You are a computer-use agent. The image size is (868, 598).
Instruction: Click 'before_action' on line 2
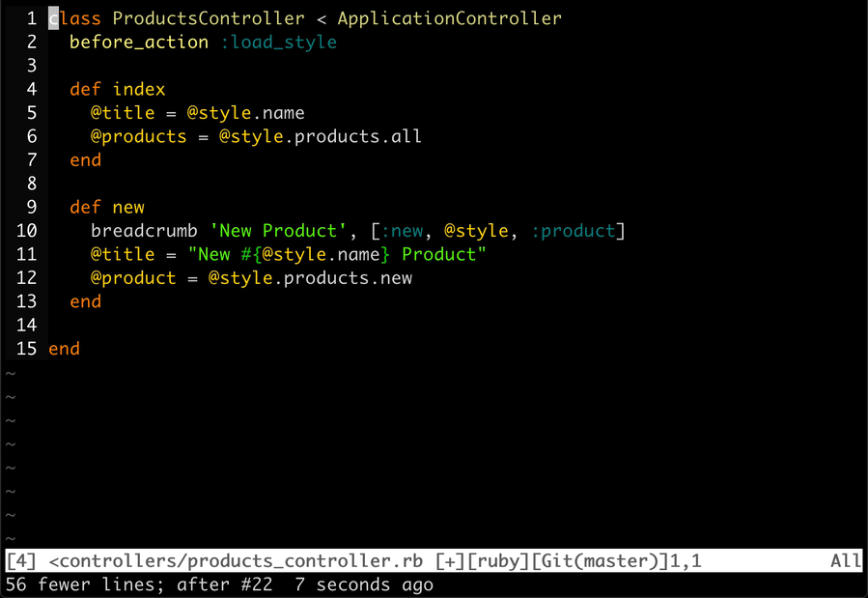coord(139,43)
